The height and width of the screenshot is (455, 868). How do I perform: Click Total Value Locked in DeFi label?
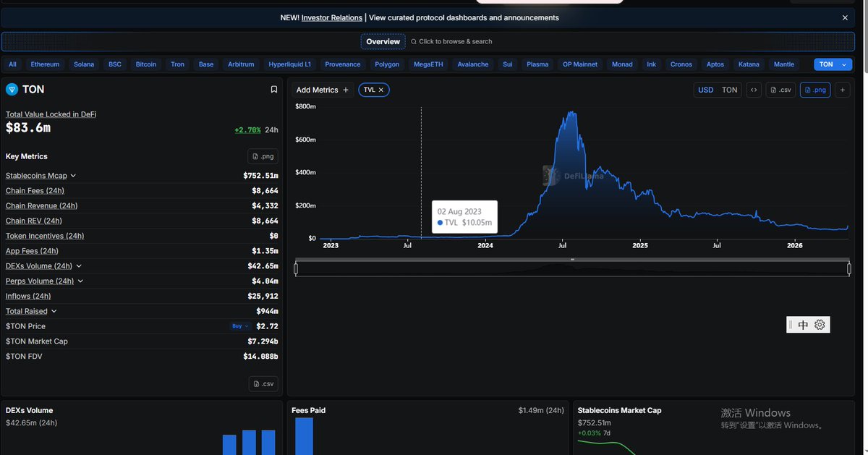(51, 114)
